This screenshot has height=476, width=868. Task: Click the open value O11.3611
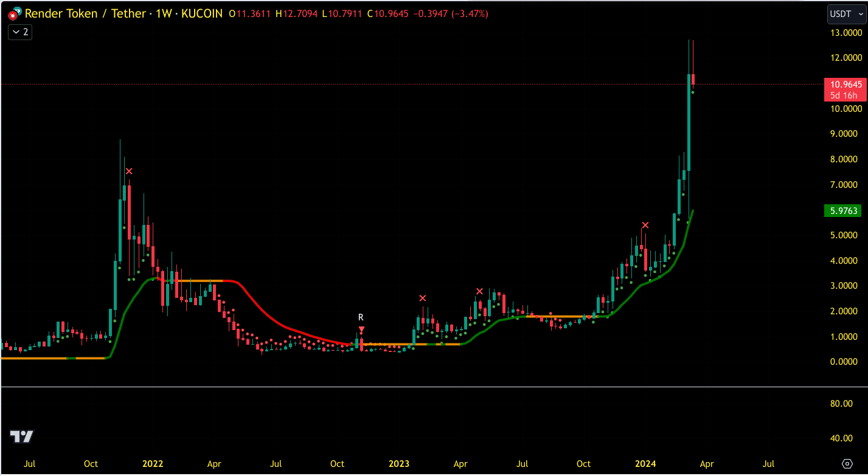pyautogui.click(x=251, y=13)
